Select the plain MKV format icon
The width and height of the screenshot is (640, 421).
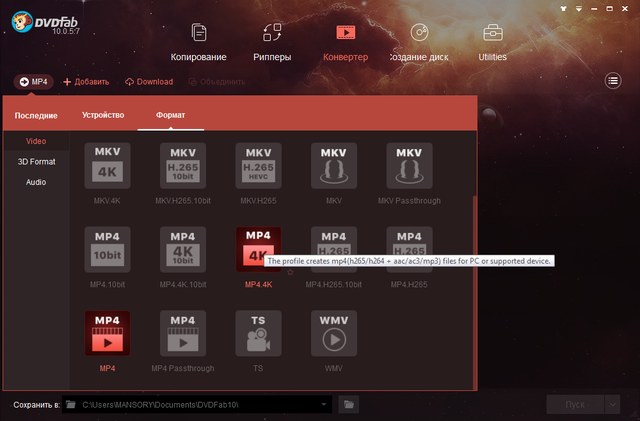334,166
